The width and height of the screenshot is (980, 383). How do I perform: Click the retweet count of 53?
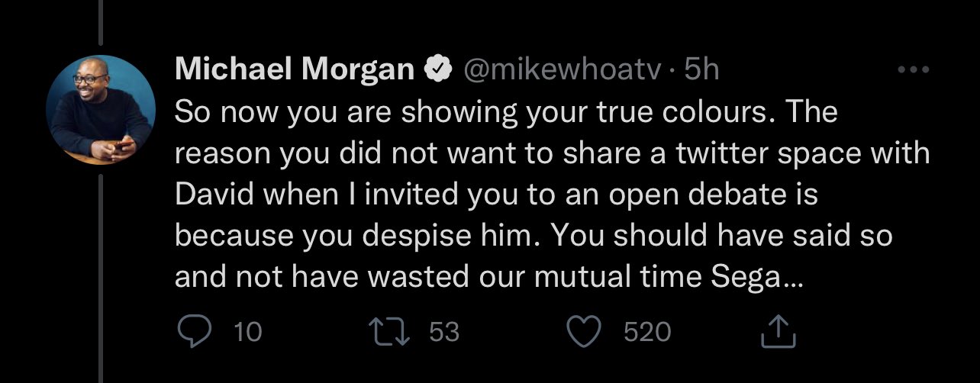click(444, 332)
